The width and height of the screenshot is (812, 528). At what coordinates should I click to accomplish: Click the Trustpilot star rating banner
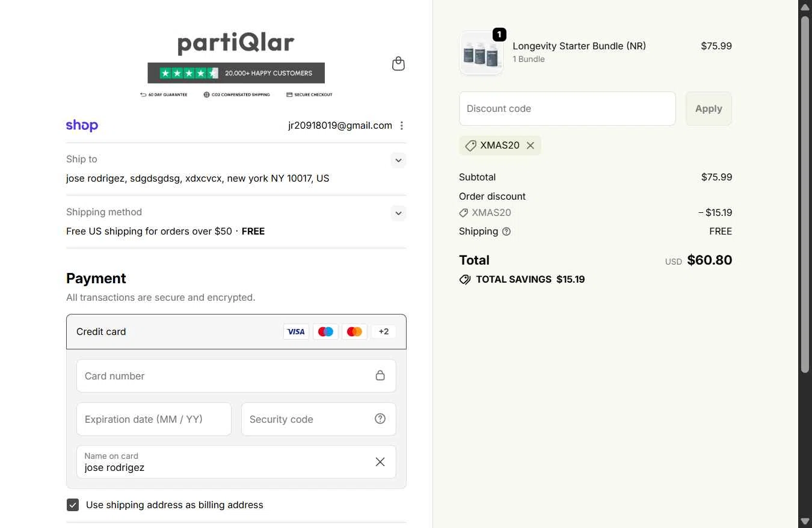[x=236, y=73]
